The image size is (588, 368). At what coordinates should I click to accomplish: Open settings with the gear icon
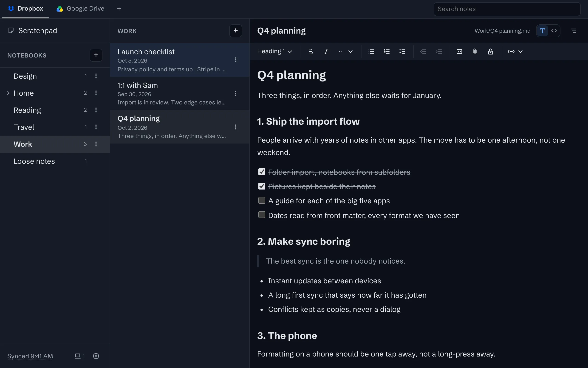[96, 356]
